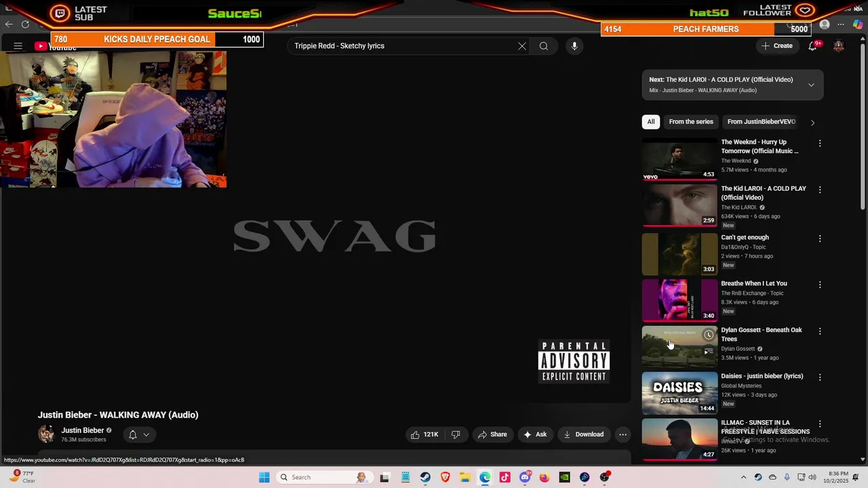Viewport: 868px width, 488px height.
Task: Click the Share button
Action: (x=492, y=434)
